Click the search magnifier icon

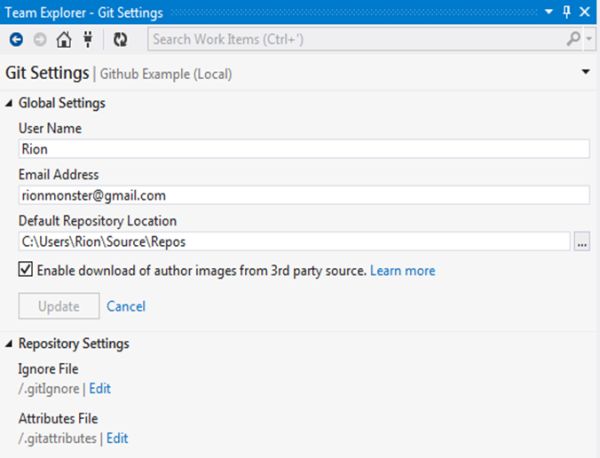[x=572, y=40]
